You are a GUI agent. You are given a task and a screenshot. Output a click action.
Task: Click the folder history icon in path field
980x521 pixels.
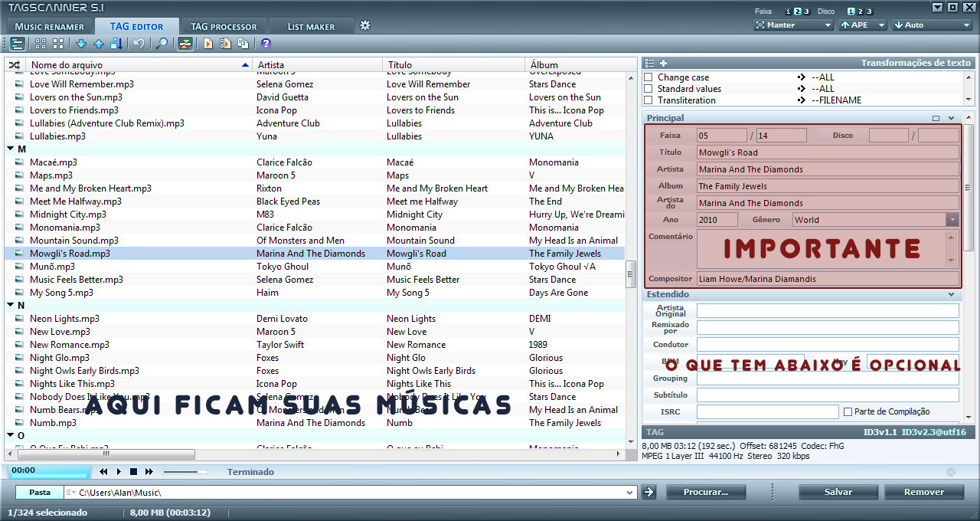[70, 493]
